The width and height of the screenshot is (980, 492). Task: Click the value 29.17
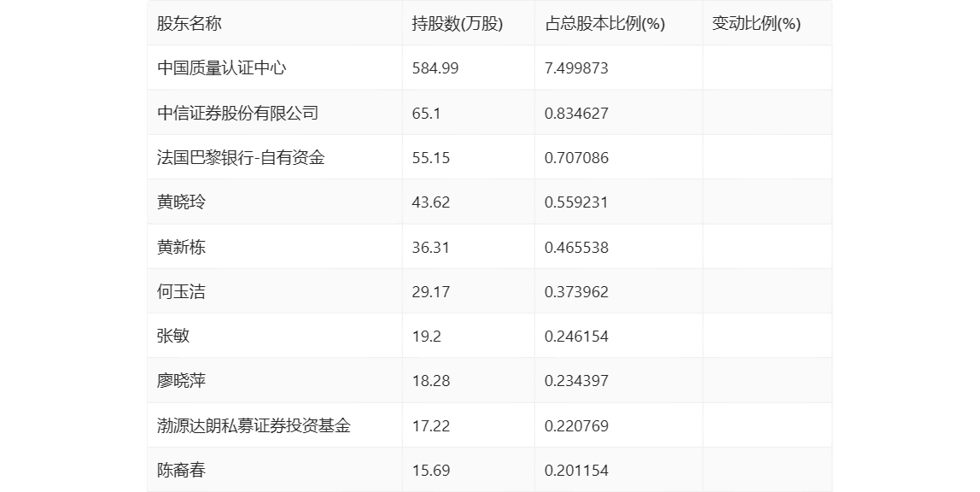click(430, 291)
